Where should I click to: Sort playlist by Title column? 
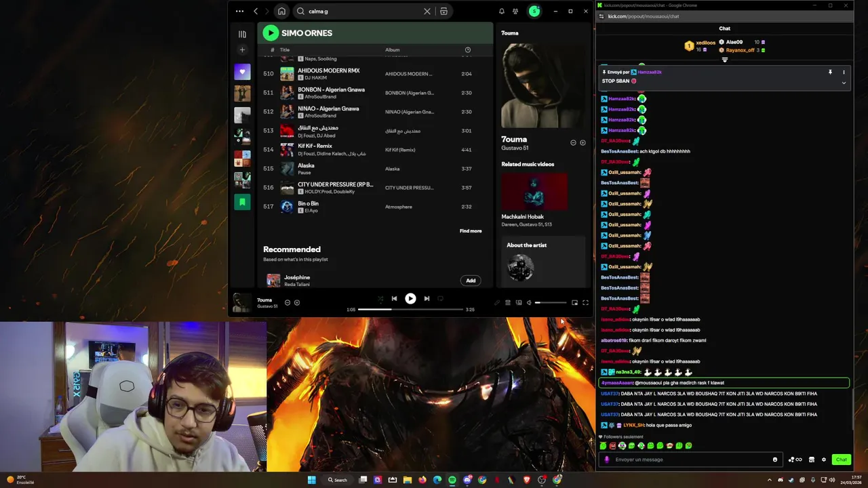click(x=285, y=49)
